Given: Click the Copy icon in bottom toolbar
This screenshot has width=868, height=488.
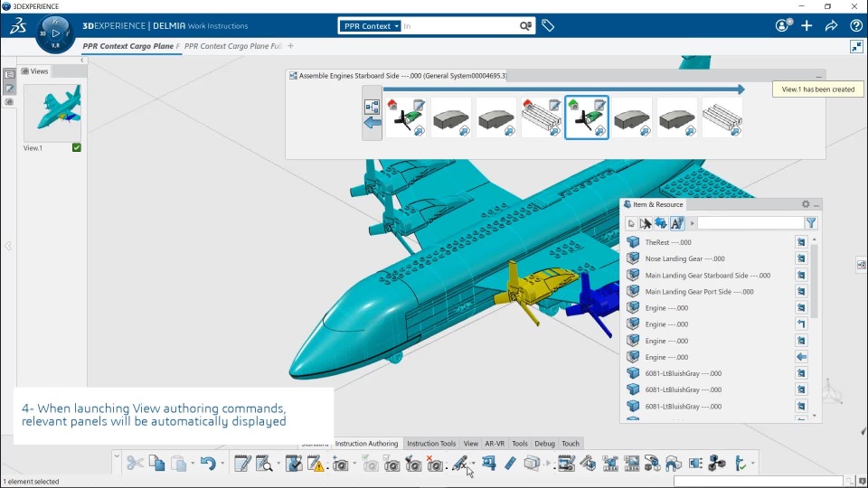Looking at the screenshot, I should (x=156, y=463).
